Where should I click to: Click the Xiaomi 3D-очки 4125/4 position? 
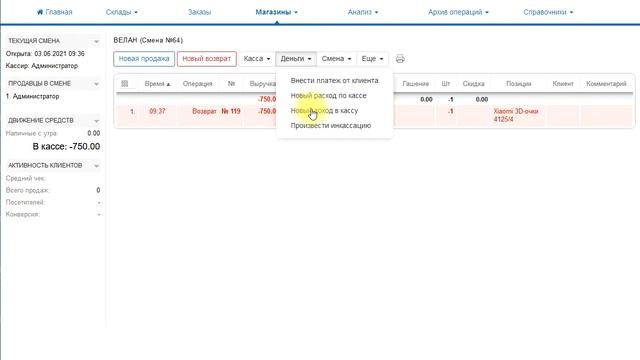point(516,116)
